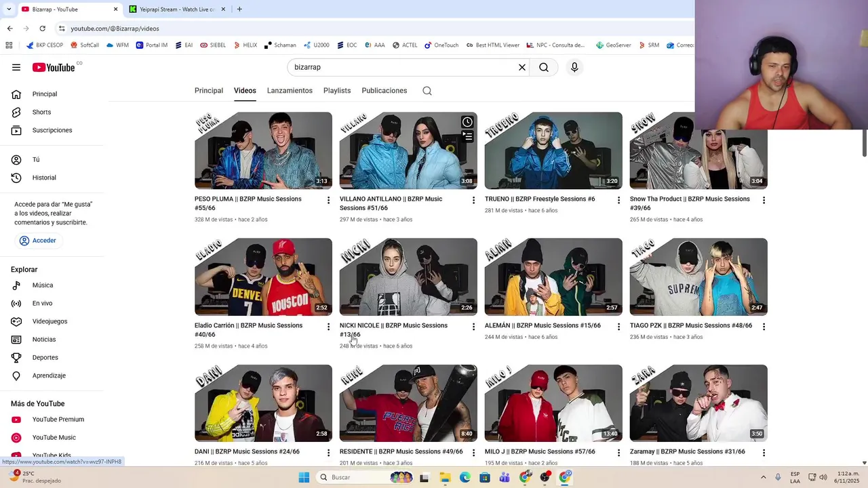The height and width of the screenshot is (488, 868).
Task: Open the Chrome apps grid in bookmarks bar
Action: (9, 45)
